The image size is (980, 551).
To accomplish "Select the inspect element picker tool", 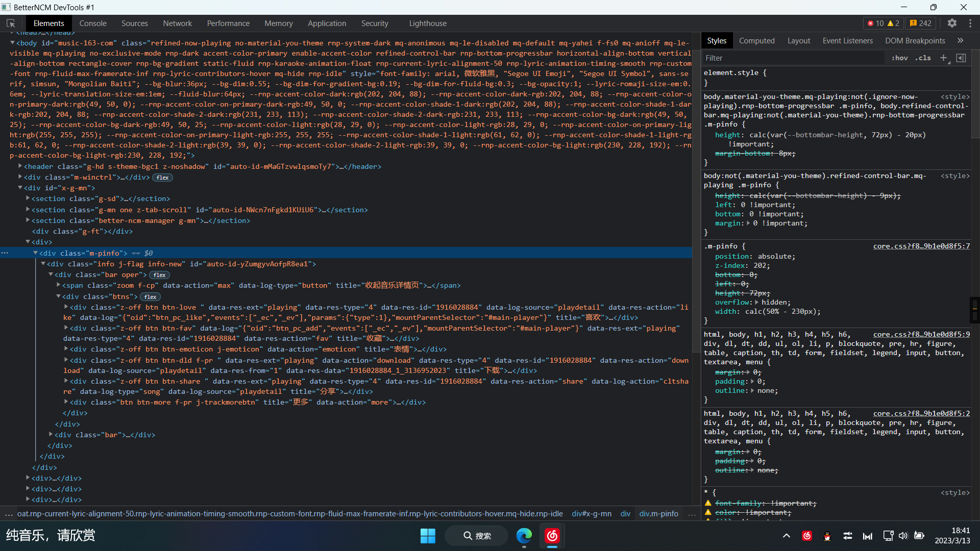I will pos(10,23).
